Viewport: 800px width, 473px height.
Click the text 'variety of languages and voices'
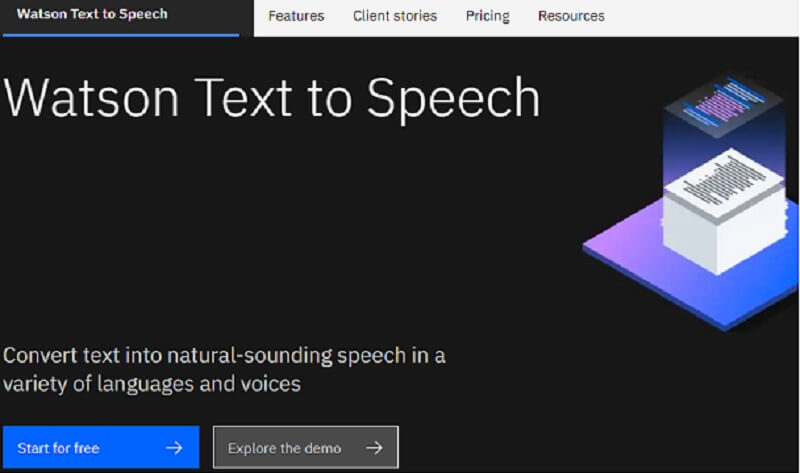click(x=152, y=384)
